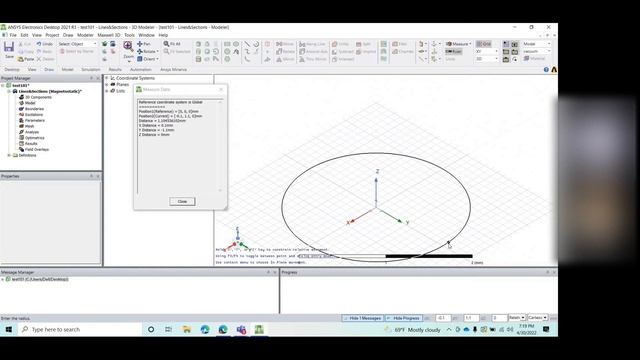640x360 pixels.
Task: Open the Edit menu
Action: coord(24,35)
